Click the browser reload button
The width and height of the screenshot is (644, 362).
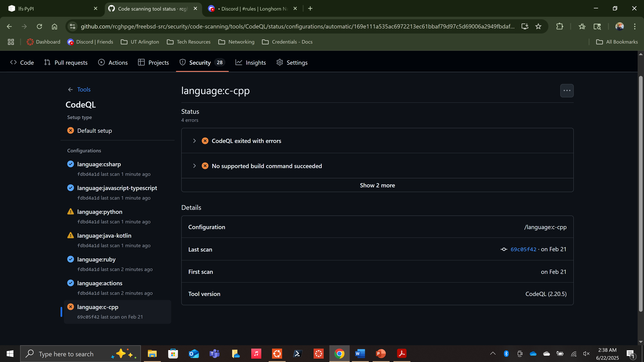[x=39, y=26]
